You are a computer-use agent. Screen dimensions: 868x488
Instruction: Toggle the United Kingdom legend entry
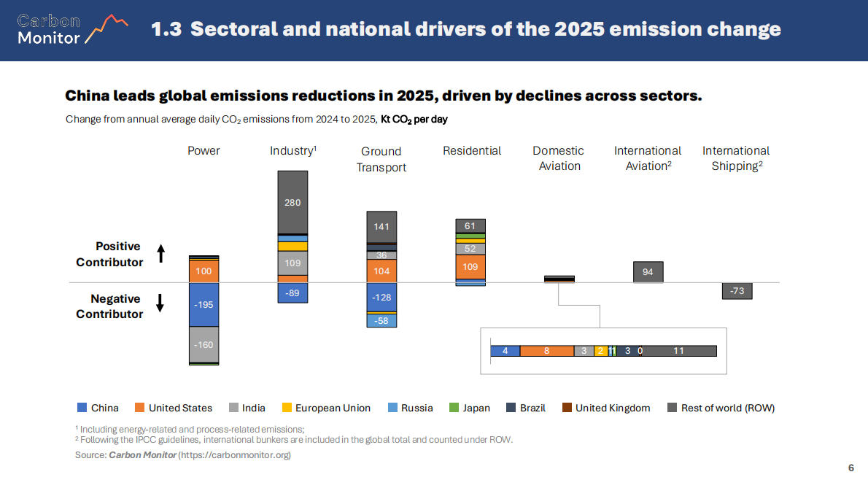click(606, 408)
